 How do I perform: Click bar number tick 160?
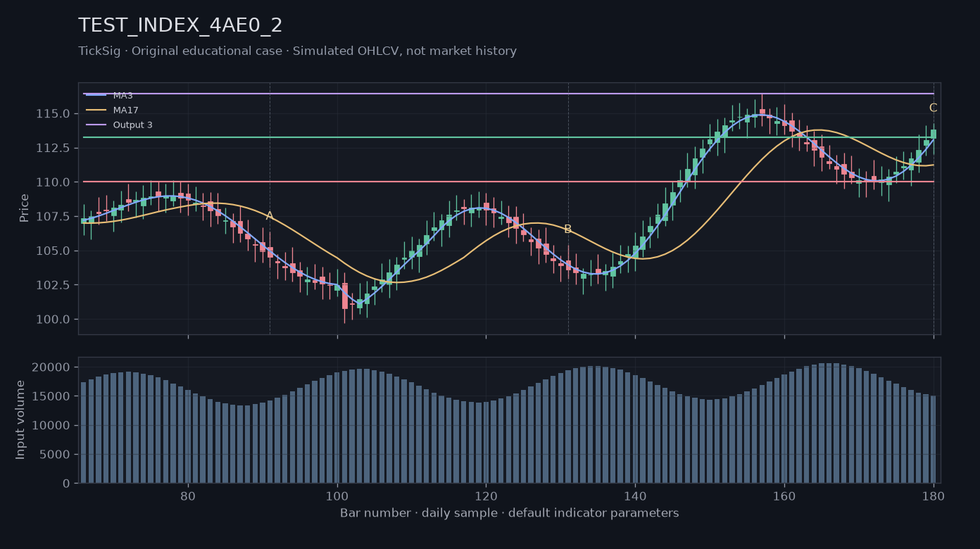point(784,495)
